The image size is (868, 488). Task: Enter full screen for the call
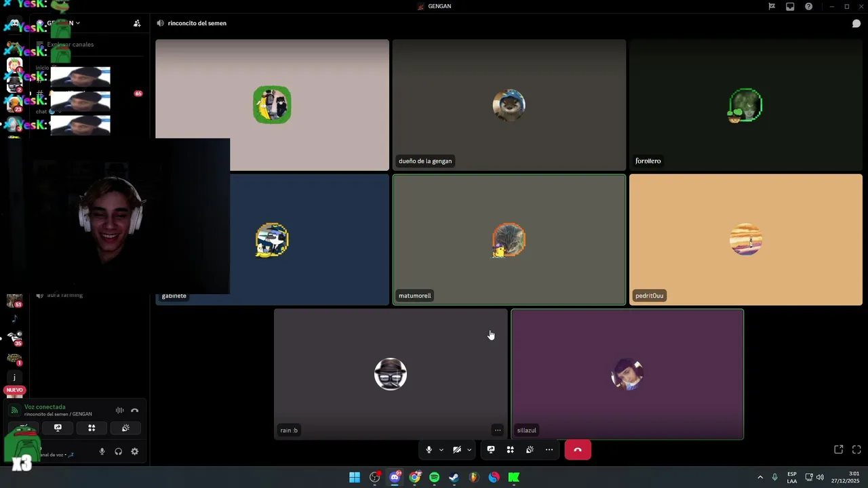[x=856, y=449]
